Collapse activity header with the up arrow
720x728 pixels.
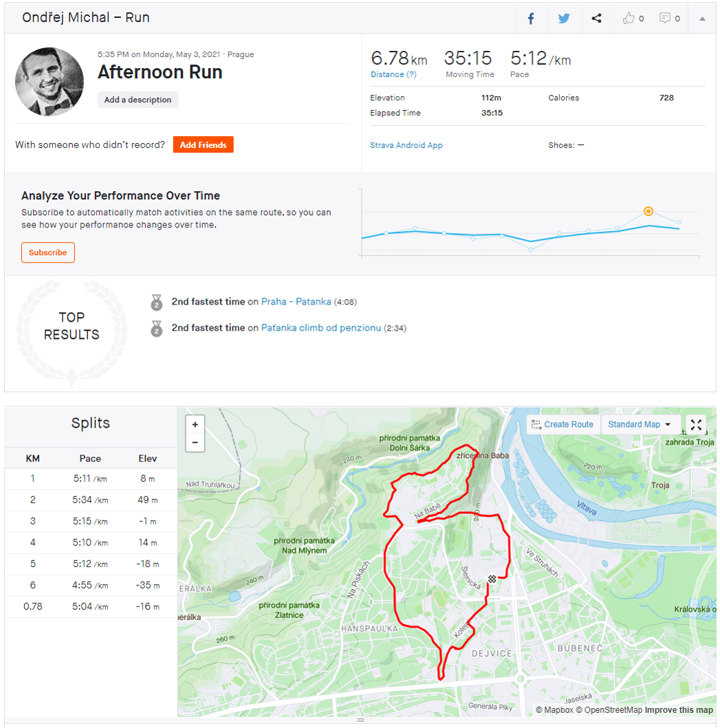click(702, 19)
